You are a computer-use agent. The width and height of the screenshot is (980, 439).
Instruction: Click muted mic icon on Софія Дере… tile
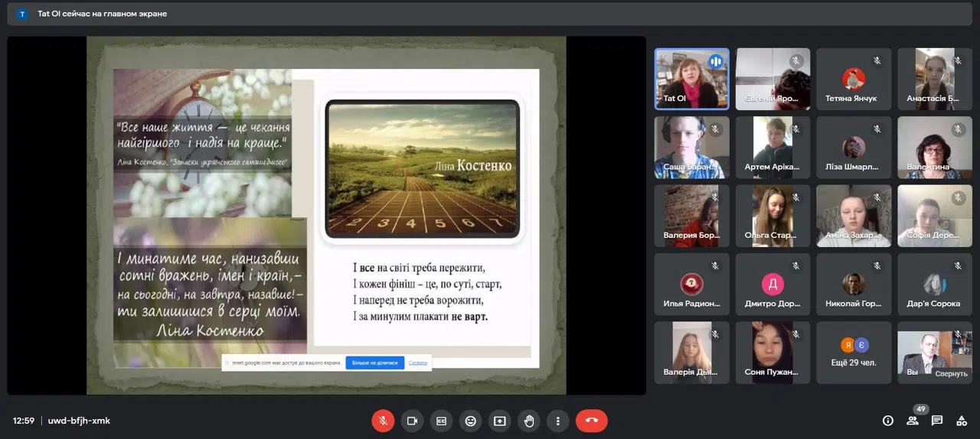click(959, 197)
